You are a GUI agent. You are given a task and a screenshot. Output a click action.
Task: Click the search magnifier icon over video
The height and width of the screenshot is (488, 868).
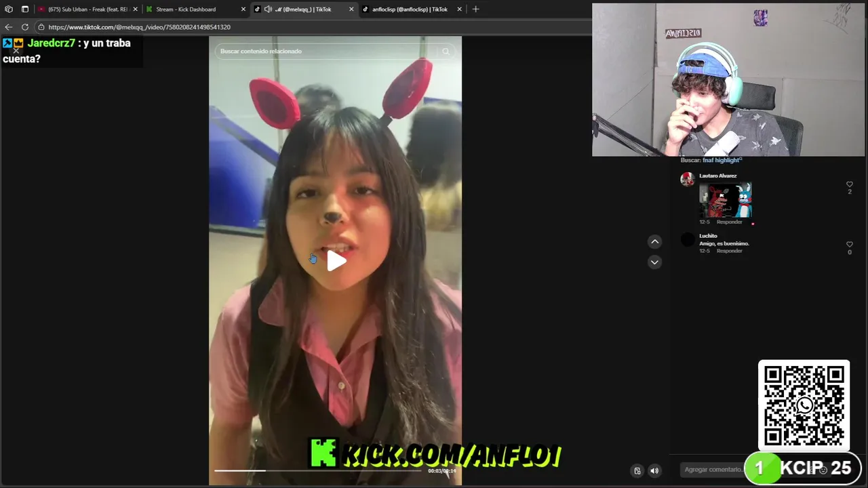[x=446, y=51]
